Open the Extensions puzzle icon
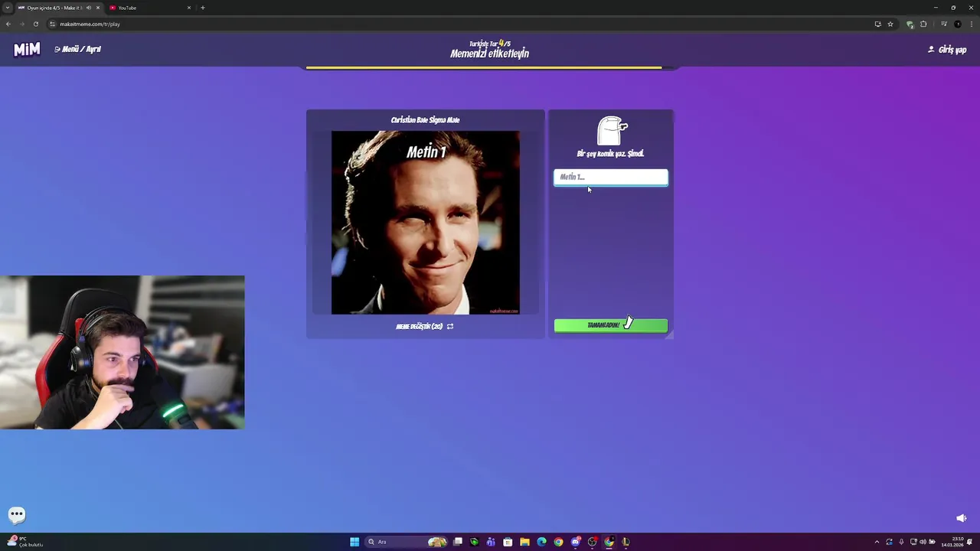This screenshot has width=980, height=551. coord(923,24)
